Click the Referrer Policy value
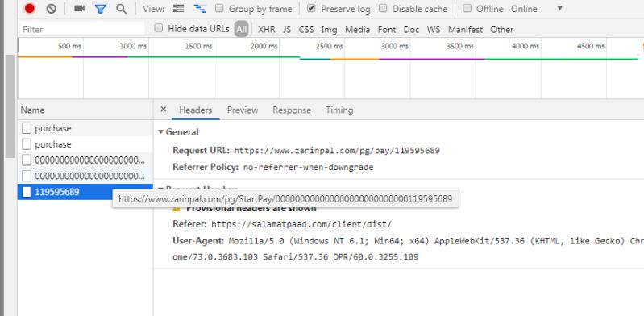The image size is (644, 316). point(308,167)
